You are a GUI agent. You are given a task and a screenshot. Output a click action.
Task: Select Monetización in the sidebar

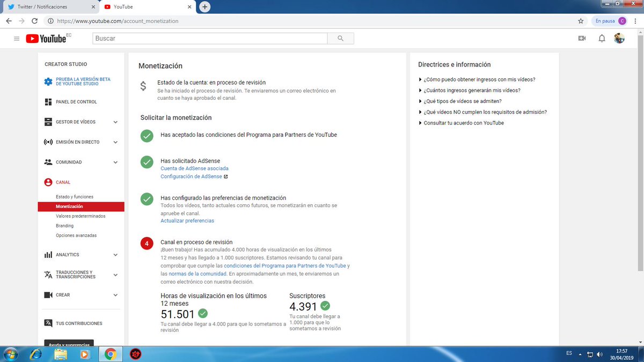pyautogui.click(x=81, y=206)
